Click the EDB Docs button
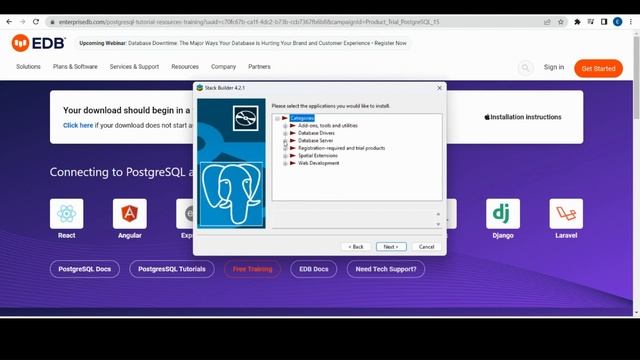The image size is (640, 360). (x=313, y=269)
